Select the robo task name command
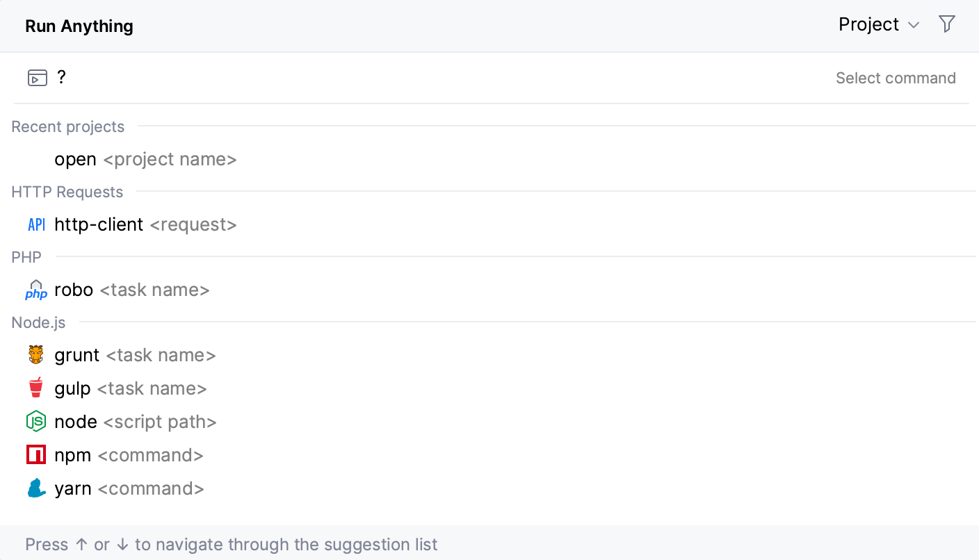 (x=132, y=290)
